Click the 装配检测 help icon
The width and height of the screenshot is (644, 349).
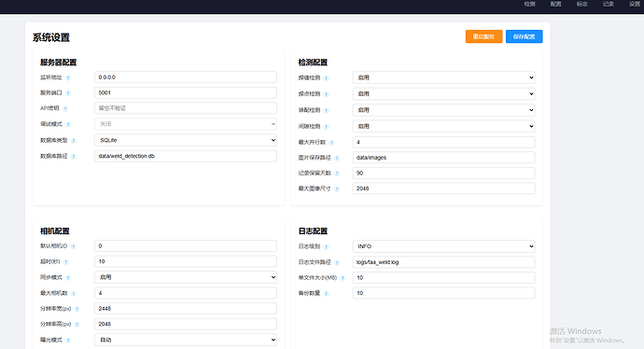pyautogui.click(x=326, y=110)
